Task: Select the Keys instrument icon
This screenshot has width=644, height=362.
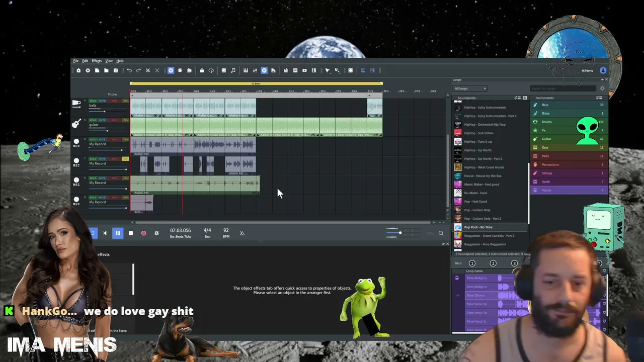Action: tap(535, 147)
